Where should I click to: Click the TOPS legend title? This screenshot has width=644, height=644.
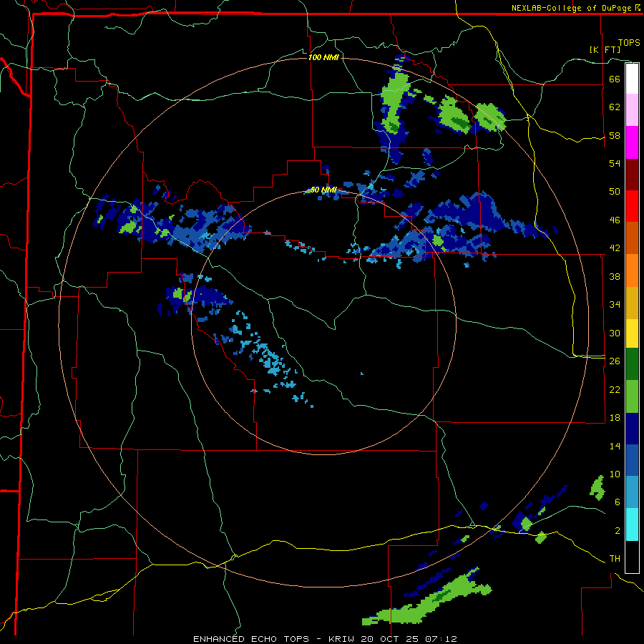[629, 42]
